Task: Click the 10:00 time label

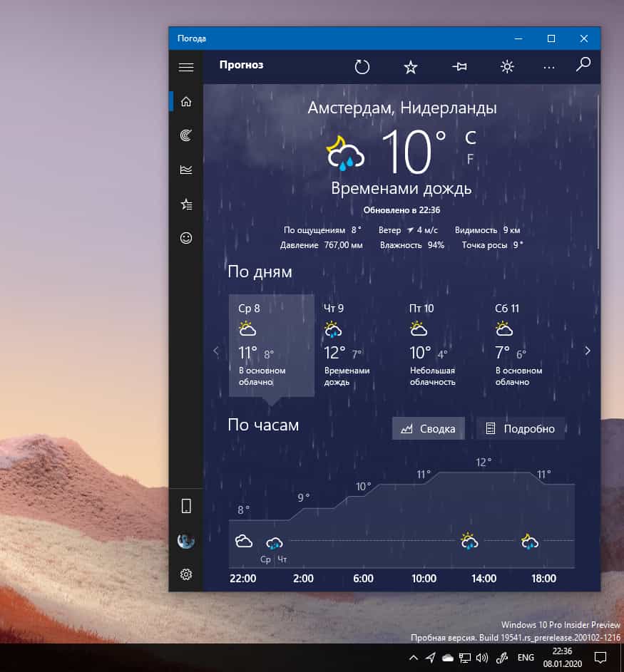Action: pyautogui.click(x=424, y=579)
